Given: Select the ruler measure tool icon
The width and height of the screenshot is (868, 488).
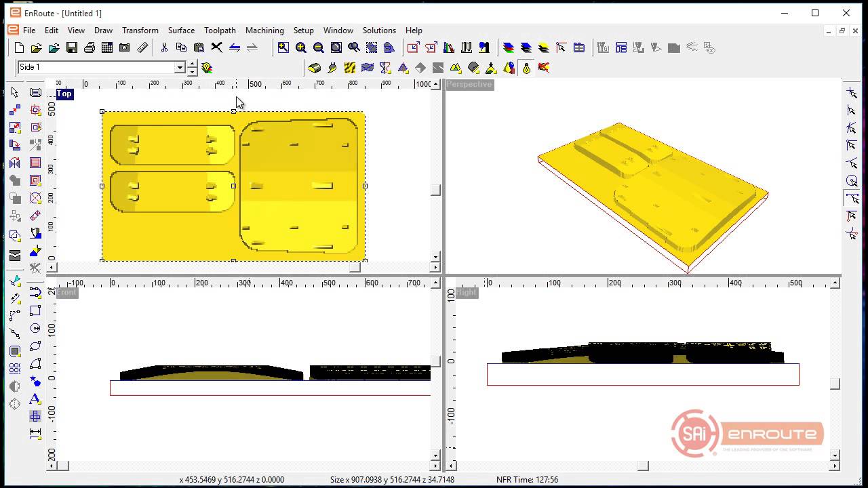Looking at the screenshot, I should (142, 47).
